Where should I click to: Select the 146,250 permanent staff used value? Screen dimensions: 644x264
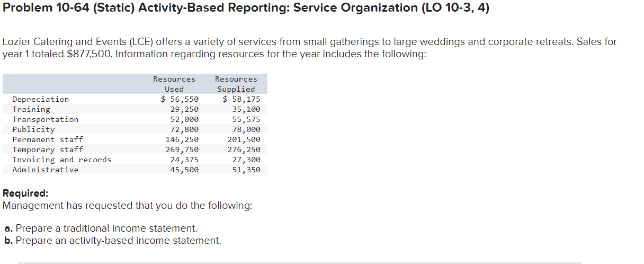pos(182,139)
